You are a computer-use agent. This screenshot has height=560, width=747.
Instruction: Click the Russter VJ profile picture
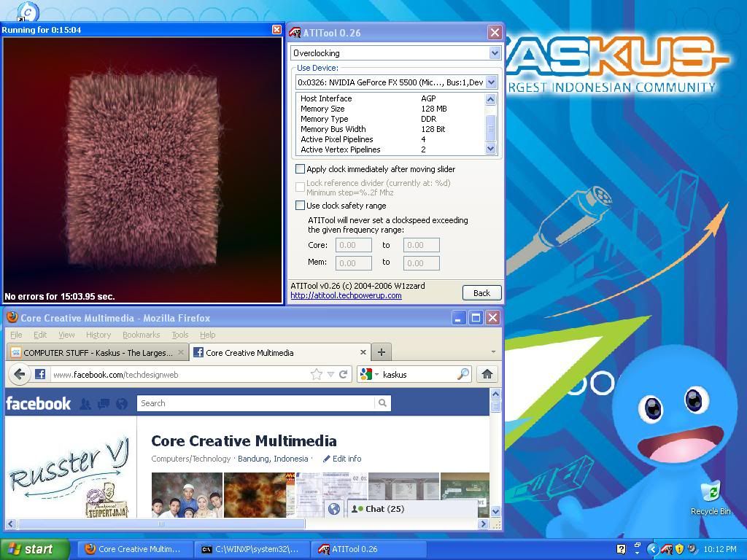pos(71,475)
